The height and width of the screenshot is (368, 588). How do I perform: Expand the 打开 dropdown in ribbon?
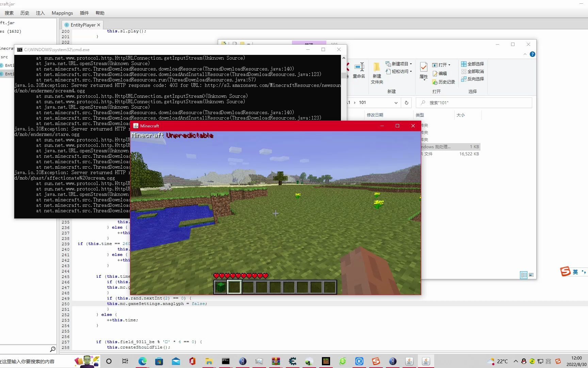(x=441, y=65)
